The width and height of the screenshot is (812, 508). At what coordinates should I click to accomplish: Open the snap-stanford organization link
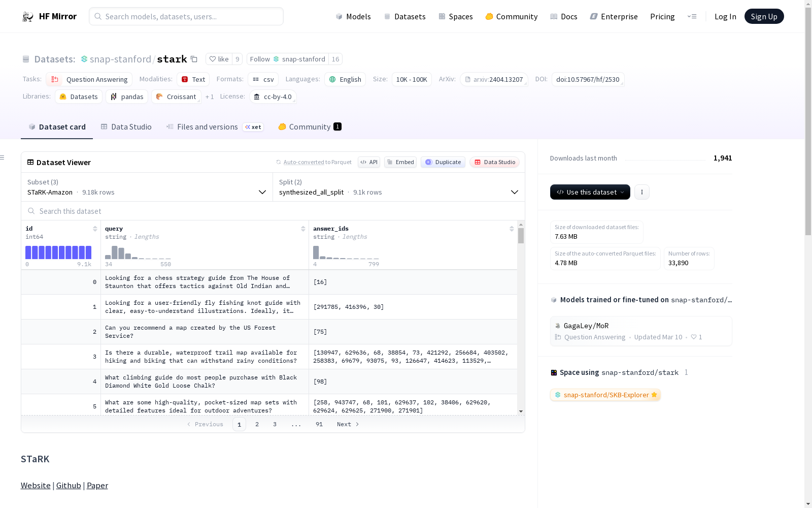tap(120, 59)
